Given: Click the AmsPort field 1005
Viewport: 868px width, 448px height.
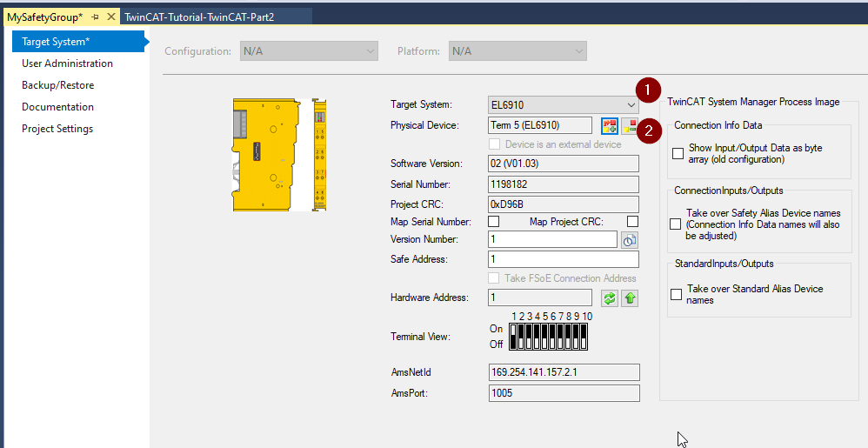Looking at the screenshot, I should [564, 393].
